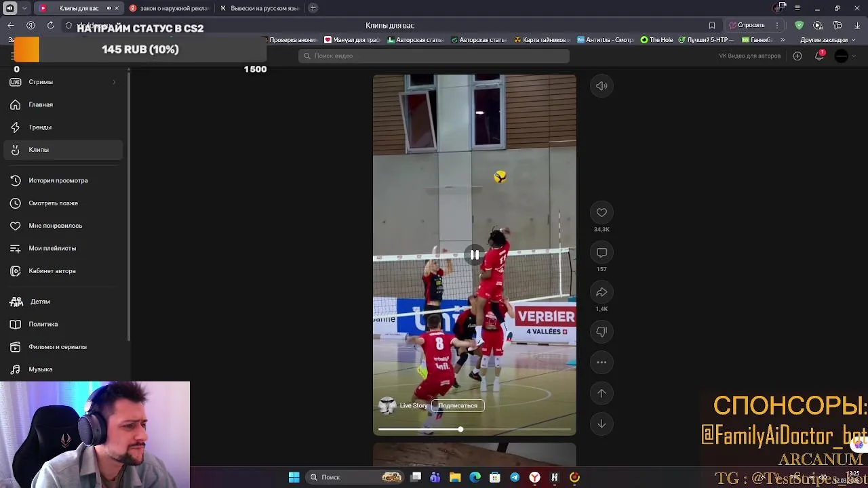This screenshot has height=488, width=868.
Task: Pause the playing clip
Action: tap(475, 255)
